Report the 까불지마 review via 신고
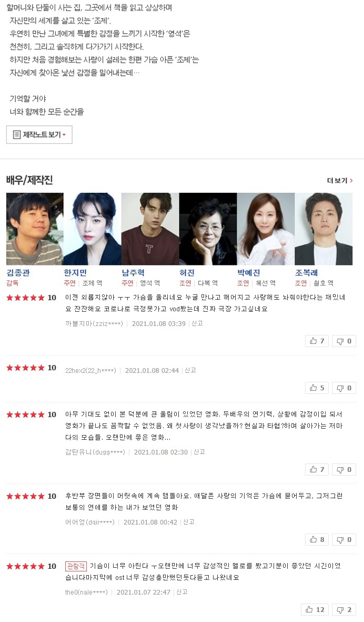 tap(197, 323)
